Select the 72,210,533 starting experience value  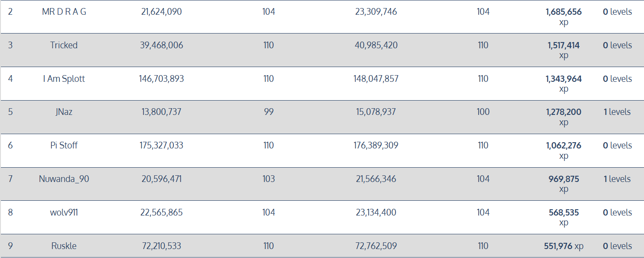(x=161, y=246)
